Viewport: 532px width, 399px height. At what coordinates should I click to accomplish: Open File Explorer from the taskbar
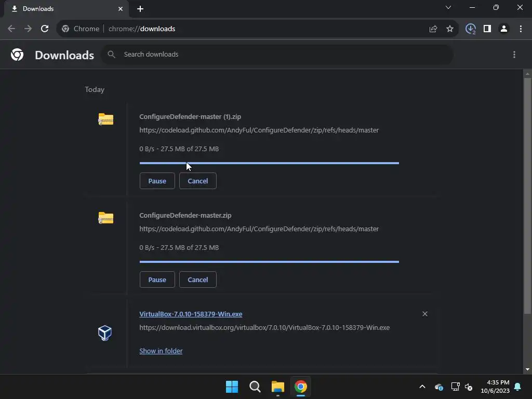click(277, 387)
